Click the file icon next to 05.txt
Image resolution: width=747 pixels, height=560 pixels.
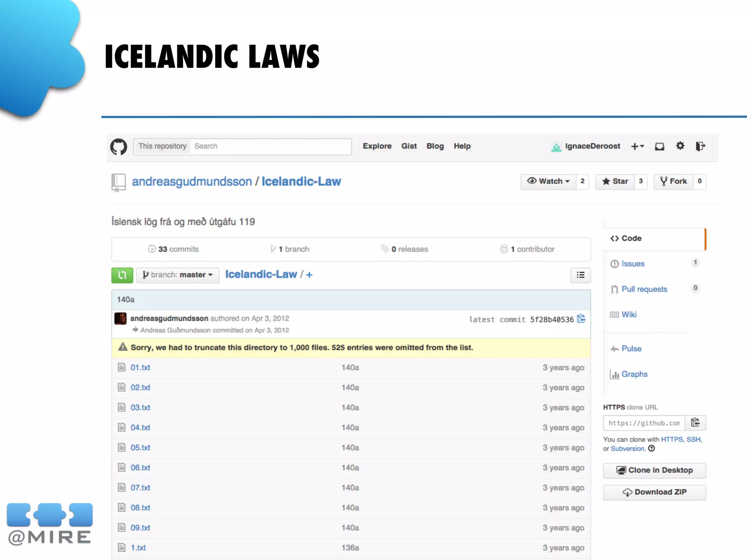[121, 447]
